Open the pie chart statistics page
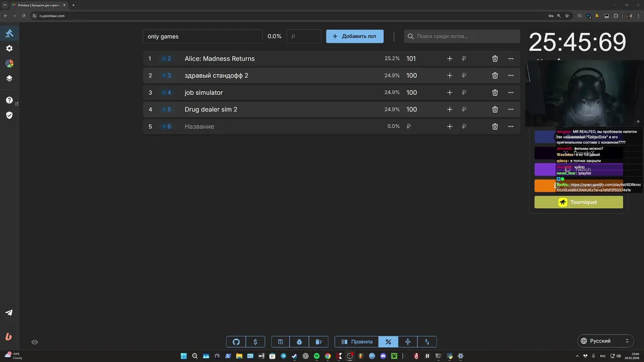644x362 pixels. click(x=9, y=63)
